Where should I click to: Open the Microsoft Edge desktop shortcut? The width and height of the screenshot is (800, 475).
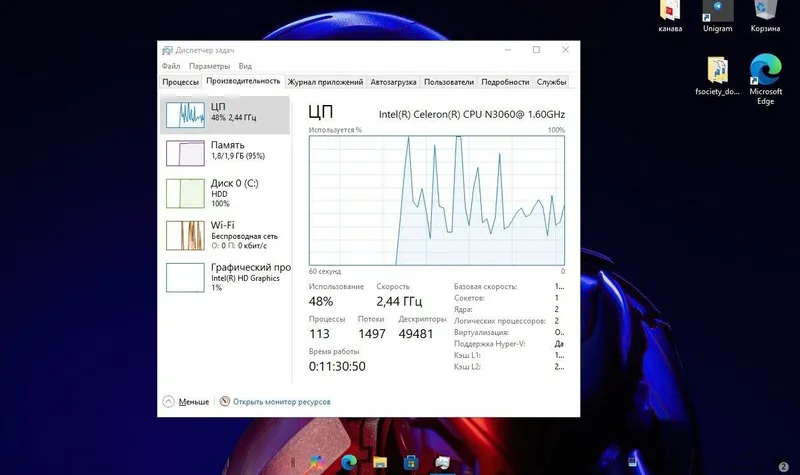click(x=765, y=79)
